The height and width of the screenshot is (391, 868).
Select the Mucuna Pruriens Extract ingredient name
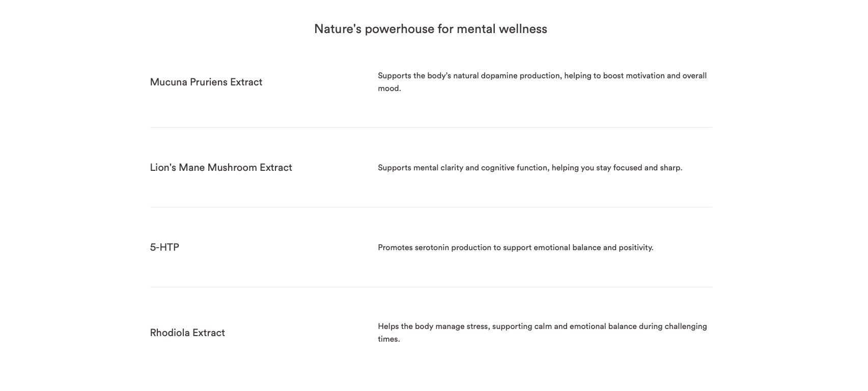pyautogui.click(x=206, y=82)
